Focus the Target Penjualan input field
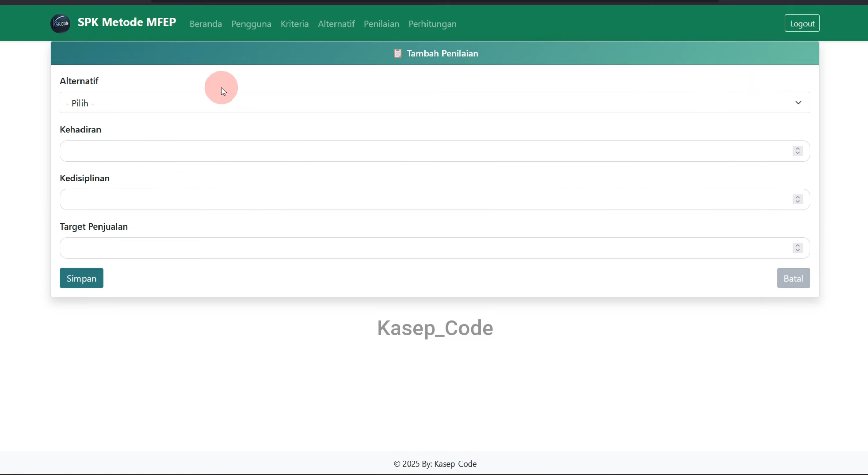This screenshot has width=868, height=475. (435, 248)
